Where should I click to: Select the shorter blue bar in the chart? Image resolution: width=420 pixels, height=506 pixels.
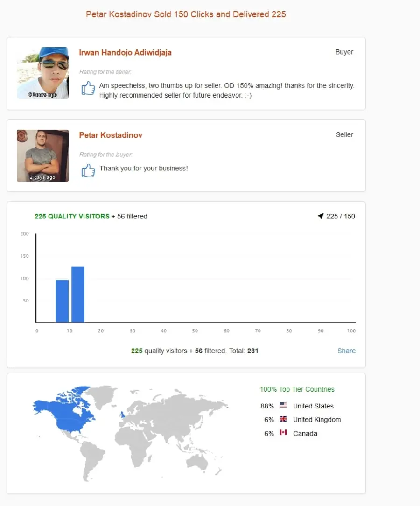pyautogui.click(x=62, y=301)
